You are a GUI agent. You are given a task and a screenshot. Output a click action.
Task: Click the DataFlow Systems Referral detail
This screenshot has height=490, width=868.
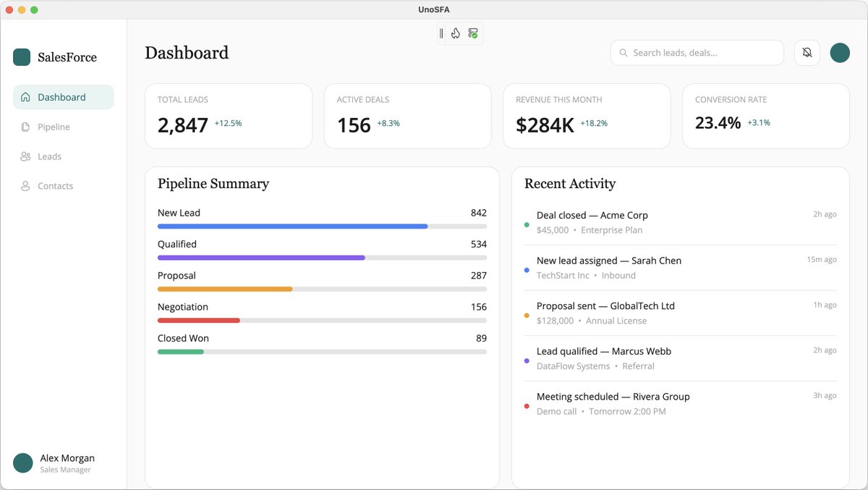coord(595,366)
